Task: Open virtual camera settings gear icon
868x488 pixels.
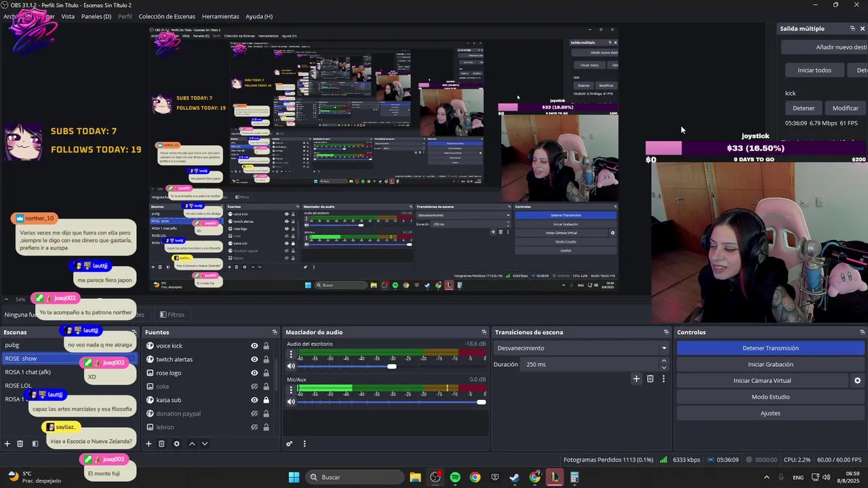Action: coord(857,381)
